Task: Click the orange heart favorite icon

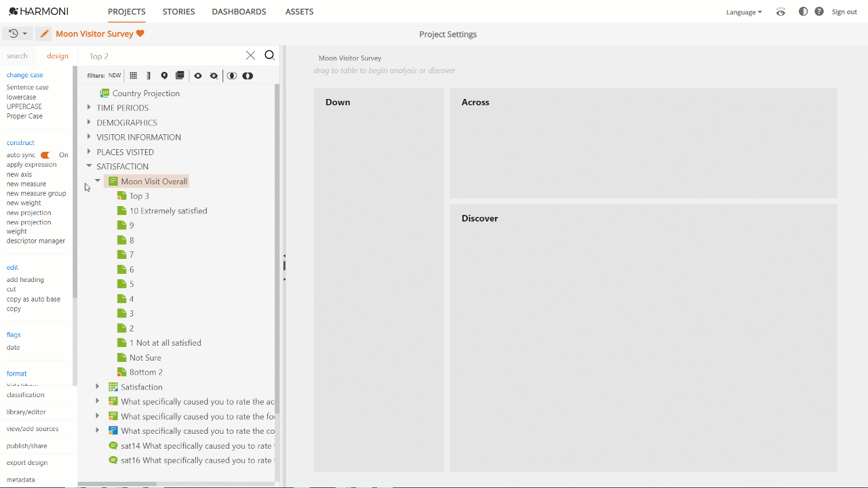Action: click(x=140, y=34)
